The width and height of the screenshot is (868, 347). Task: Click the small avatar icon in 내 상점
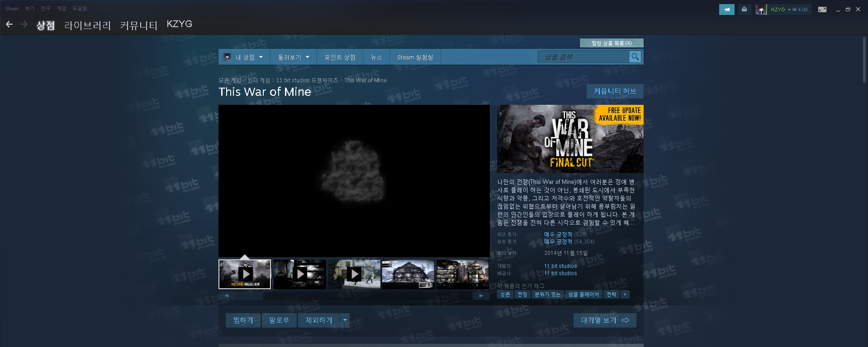[x=227, y=57]
